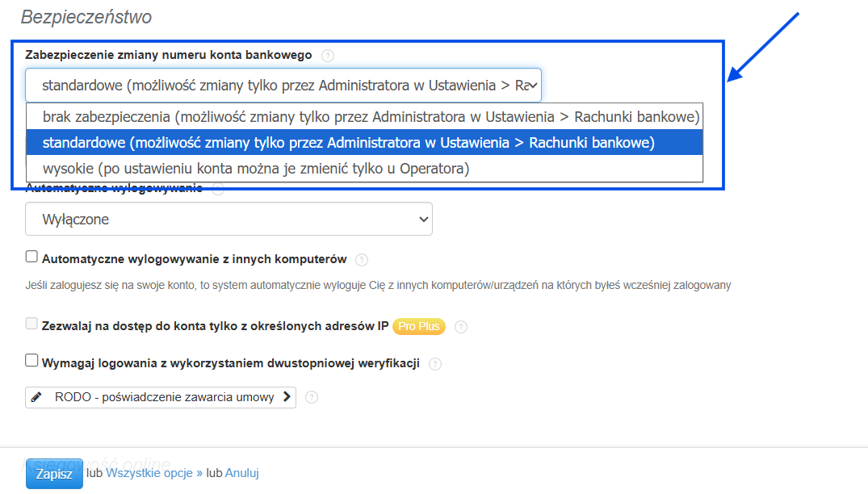Open help icon for IP address restriction
The image size is (868, 494).
[460, 327]
